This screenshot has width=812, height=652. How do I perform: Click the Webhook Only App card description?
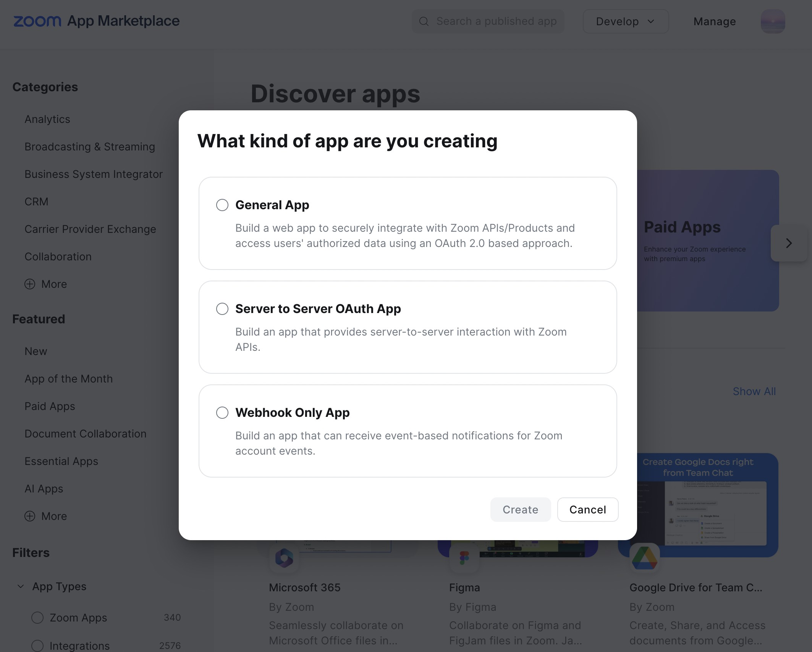[399, 443]
